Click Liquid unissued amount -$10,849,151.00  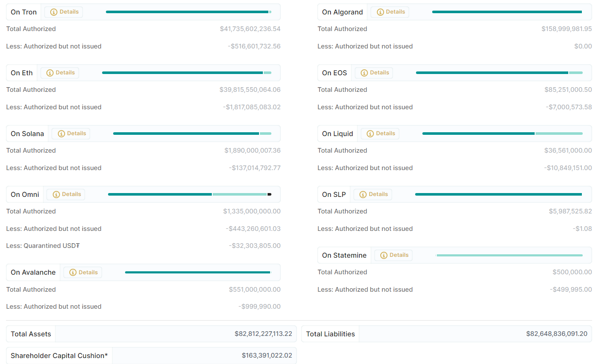[568, 168]
